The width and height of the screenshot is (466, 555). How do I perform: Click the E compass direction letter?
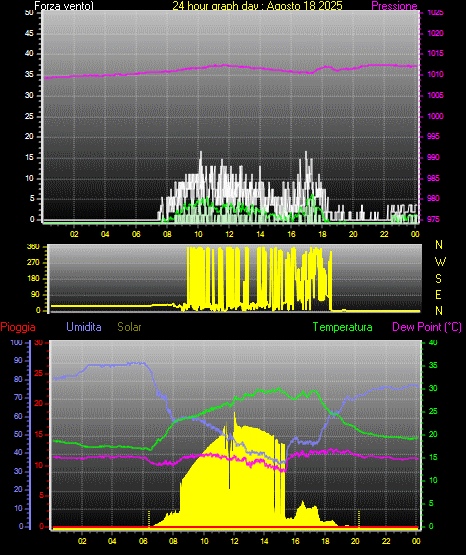click(x=438, y=294)
